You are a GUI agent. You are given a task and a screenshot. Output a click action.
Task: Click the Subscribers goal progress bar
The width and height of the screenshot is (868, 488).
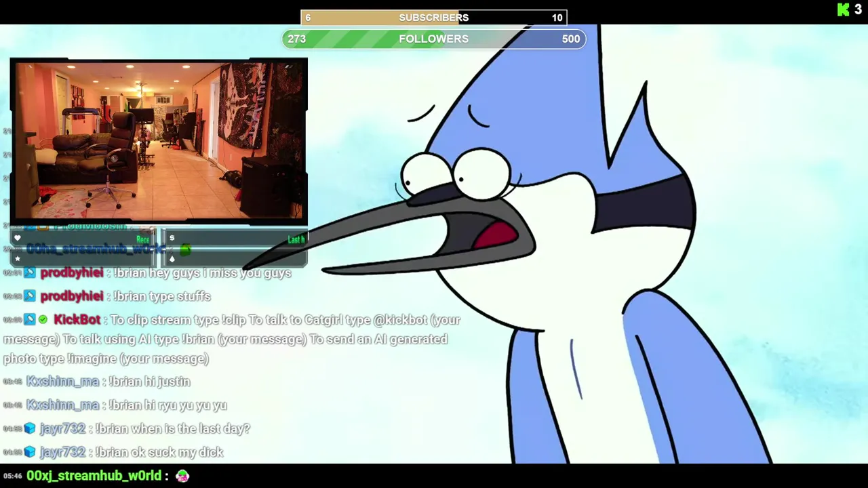(434, 18)
